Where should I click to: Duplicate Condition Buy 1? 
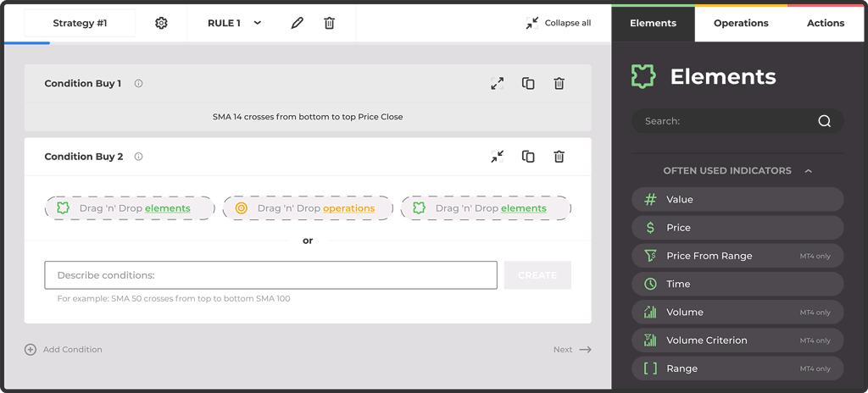click(x=528, y=83)
